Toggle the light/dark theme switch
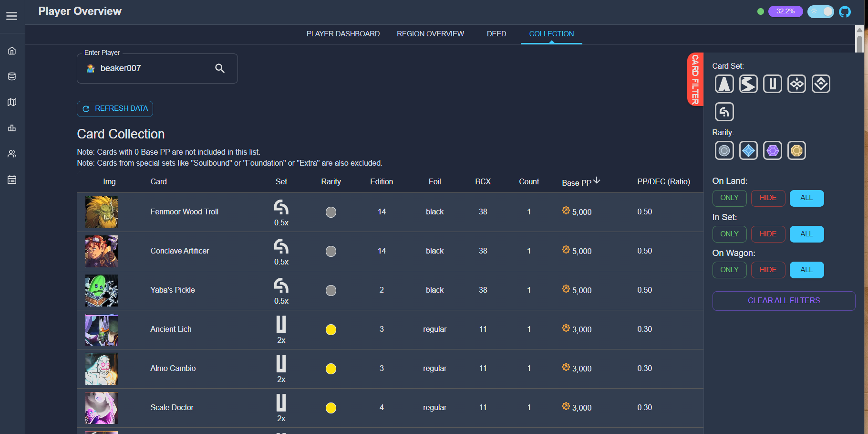The width and height of the screenshot is (868, 434). tap(820, 11)
